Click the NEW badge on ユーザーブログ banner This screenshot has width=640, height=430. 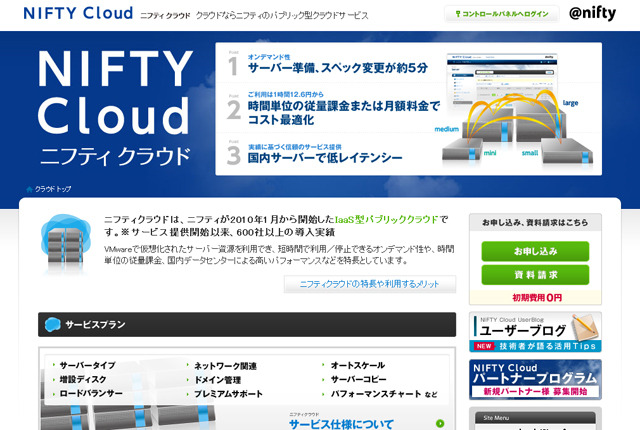pos(484,346)
